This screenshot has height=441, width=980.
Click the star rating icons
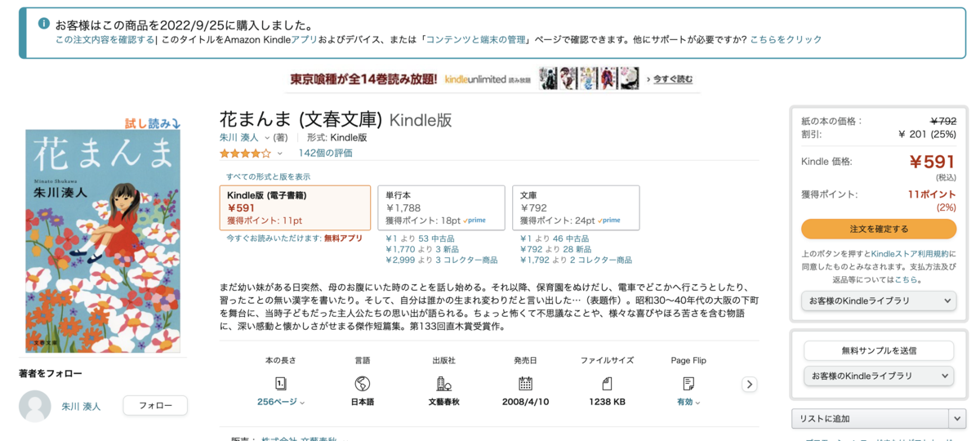[x=245, y=153]
